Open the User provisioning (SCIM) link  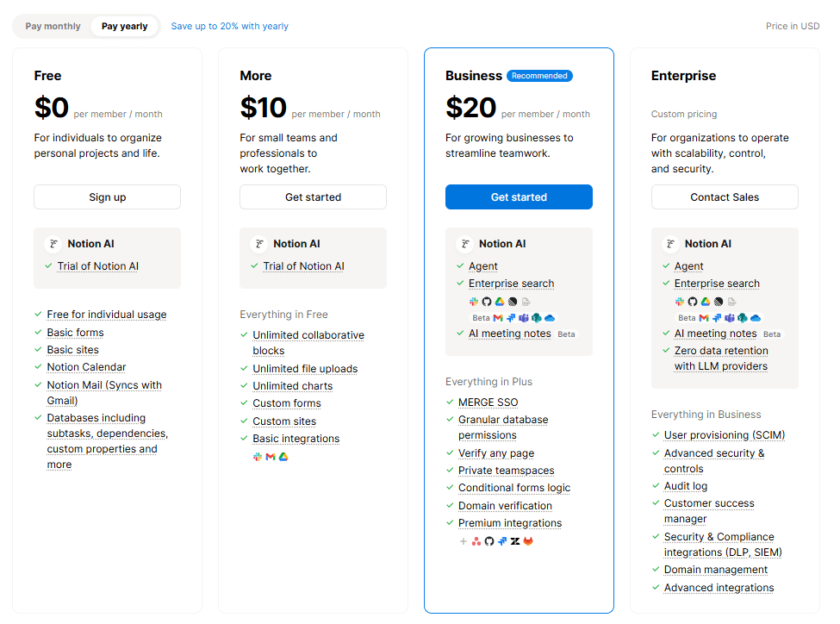point(725,435)
